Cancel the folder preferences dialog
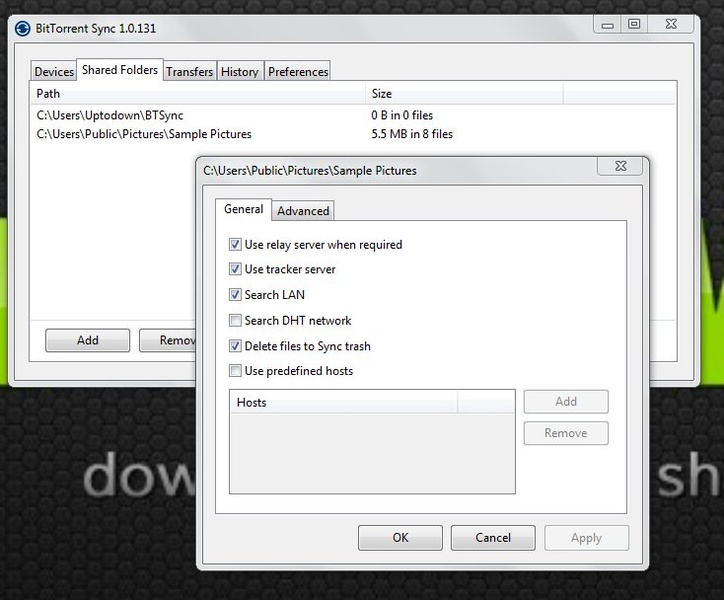Screen dimensions: 724x600 point(493,538)
